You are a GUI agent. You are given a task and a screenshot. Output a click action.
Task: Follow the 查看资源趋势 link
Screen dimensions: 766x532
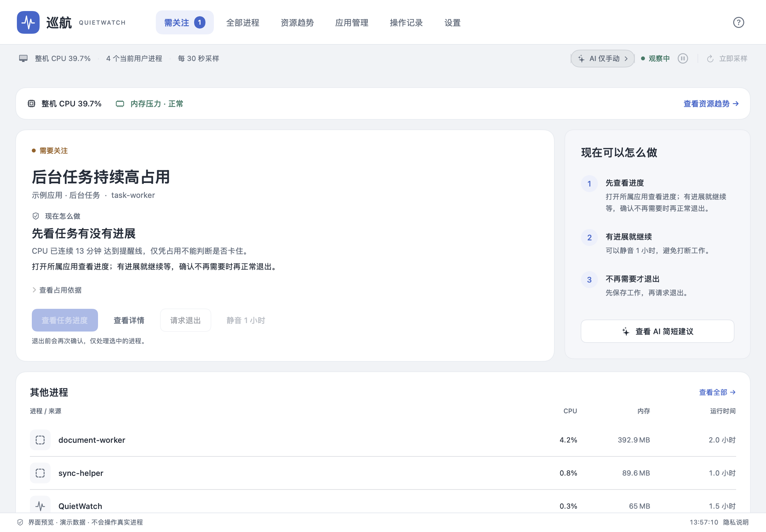click(711, 104)
